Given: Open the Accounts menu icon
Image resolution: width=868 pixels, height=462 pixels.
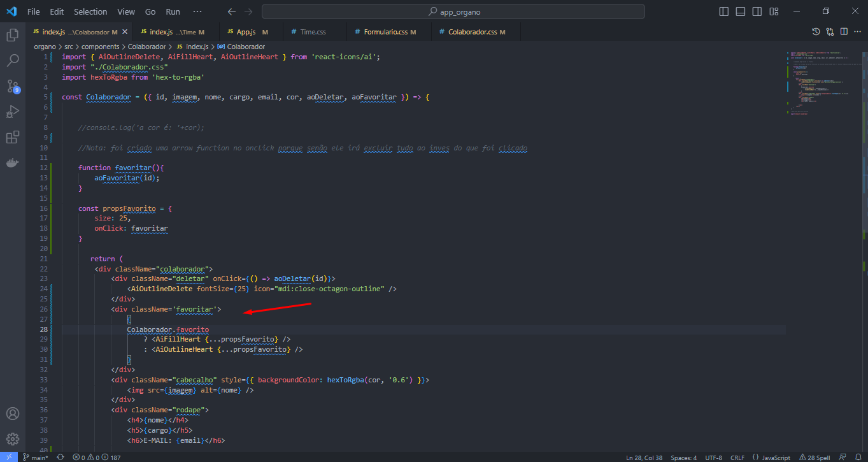Looking at the screenshot, I should pos(12,414).
